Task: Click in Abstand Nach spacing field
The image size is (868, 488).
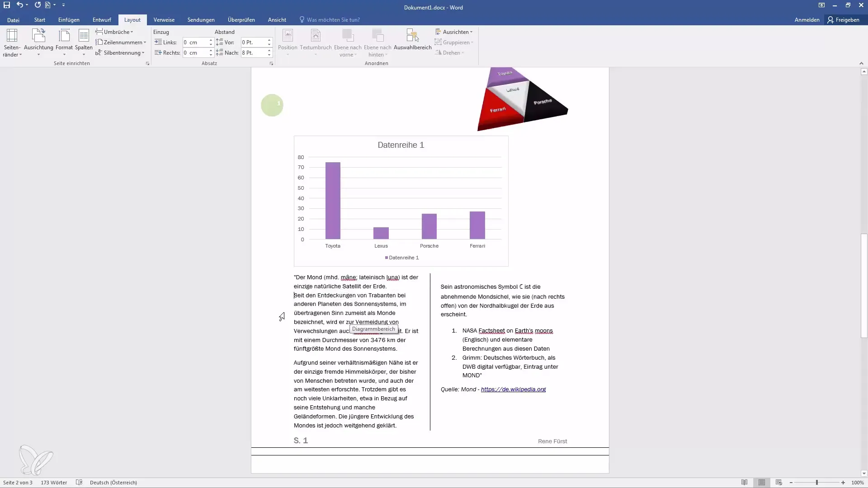Action: (x=254, y=52)
